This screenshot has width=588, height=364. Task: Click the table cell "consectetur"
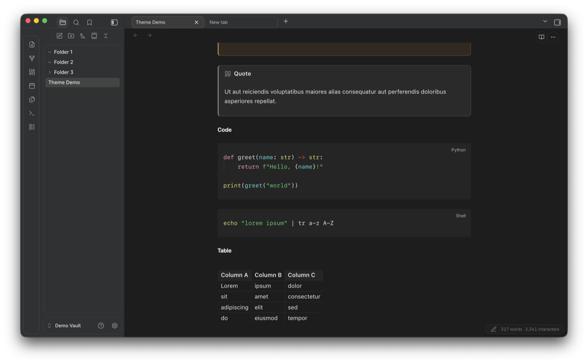tap(304, 297)
